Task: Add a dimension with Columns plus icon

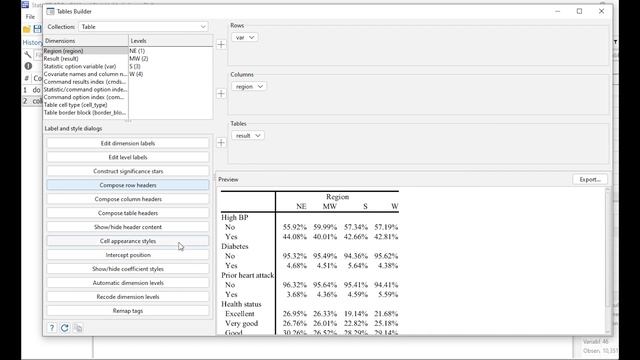Action: pos(221,93)
